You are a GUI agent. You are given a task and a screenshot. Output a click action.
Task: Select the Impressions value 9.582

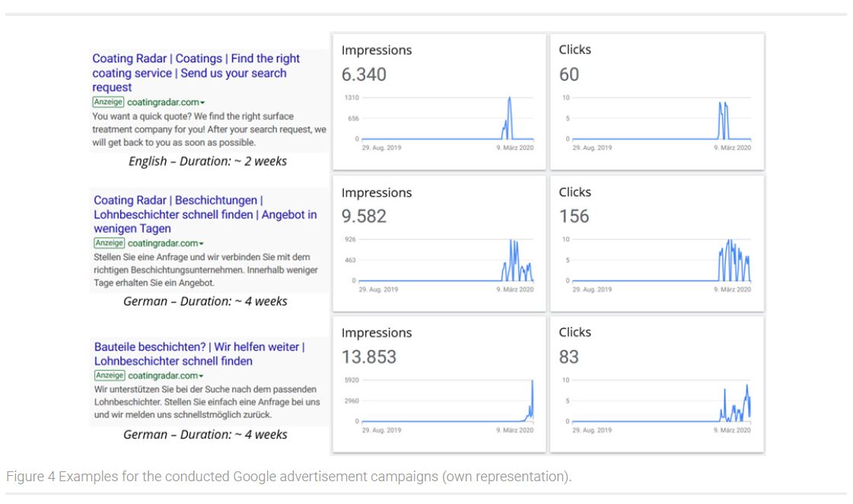(x=364, y=217)
